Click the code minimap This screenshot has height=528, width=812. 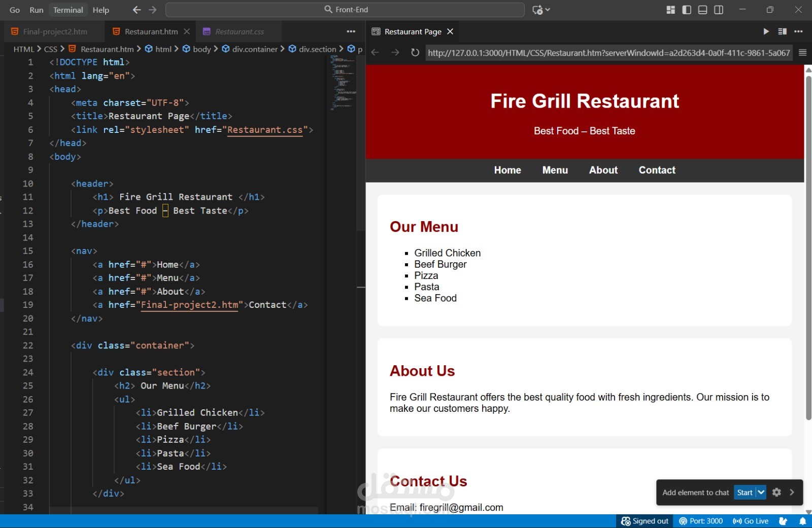point(343,84)
